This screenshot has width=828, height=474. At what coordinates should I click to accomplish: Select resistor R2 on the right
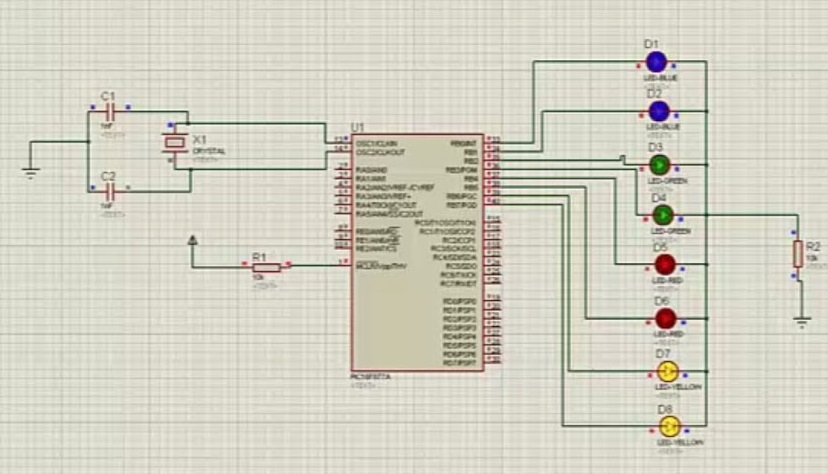pyautogui.click(x=798, y=254)
